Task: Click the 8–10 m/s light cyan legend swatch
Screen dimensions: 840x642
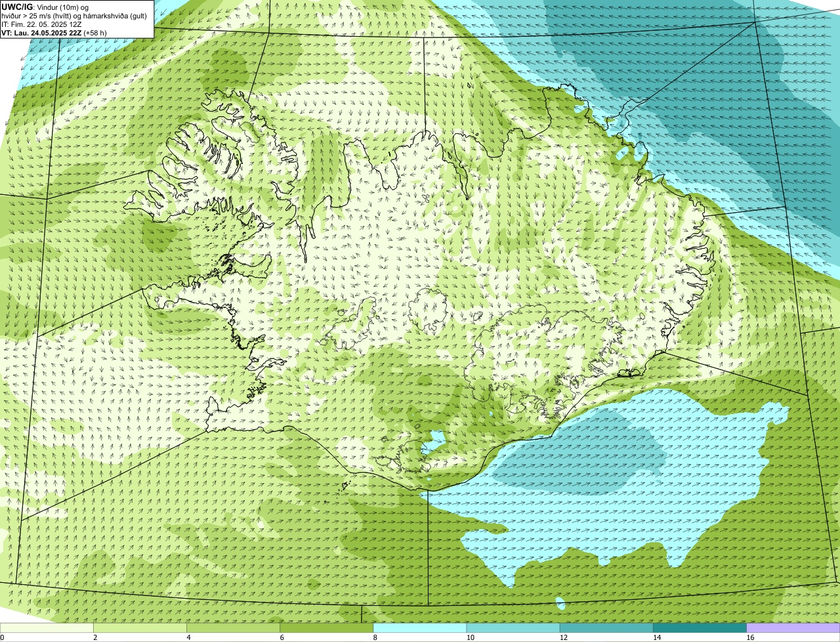Action: (420, 628)
